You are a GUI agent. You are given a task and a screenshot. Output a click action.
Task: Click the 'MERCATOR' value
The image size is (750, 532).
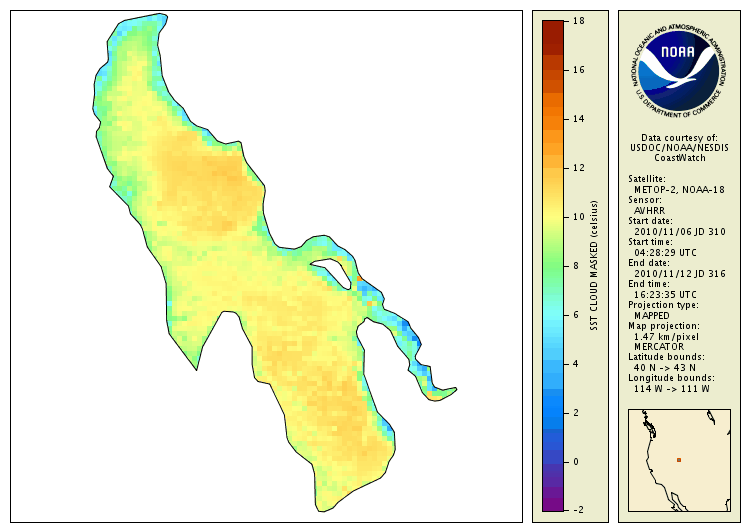coord(659,346)
